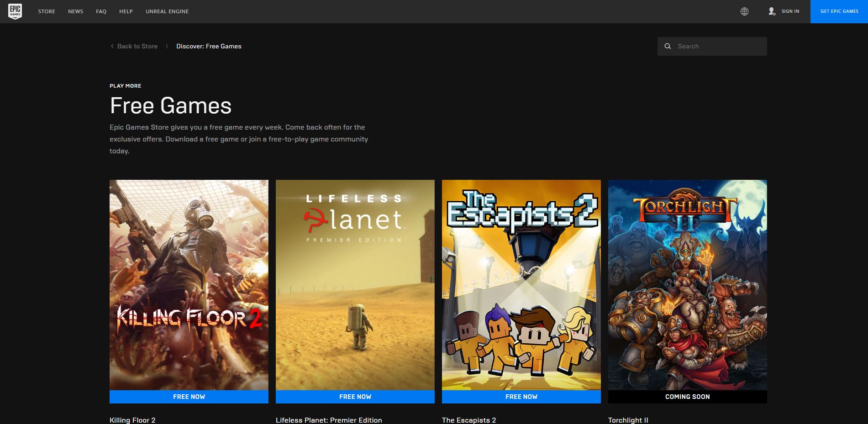Click Sign In
The image size is (868, 424).
(x=790, y=11)
